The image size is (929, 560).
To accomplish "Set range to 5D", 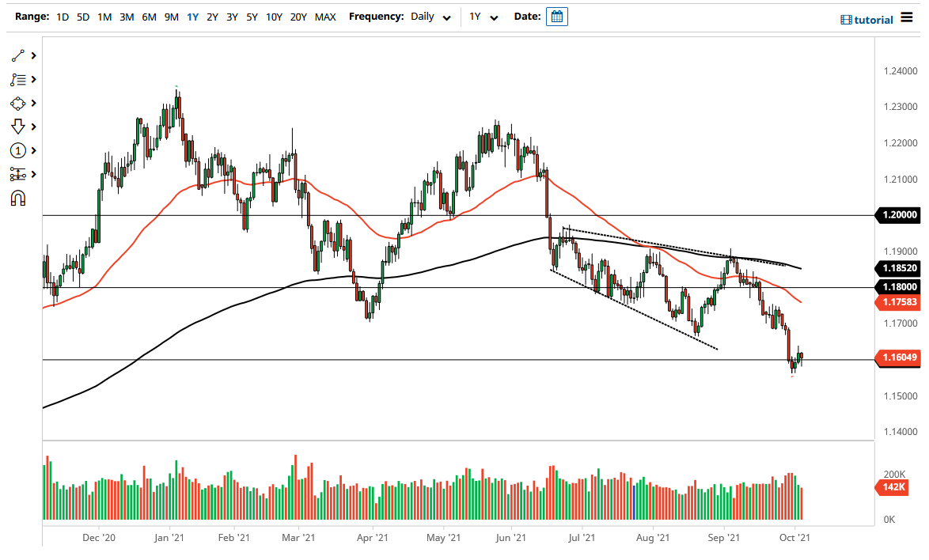I will point(83,17).
